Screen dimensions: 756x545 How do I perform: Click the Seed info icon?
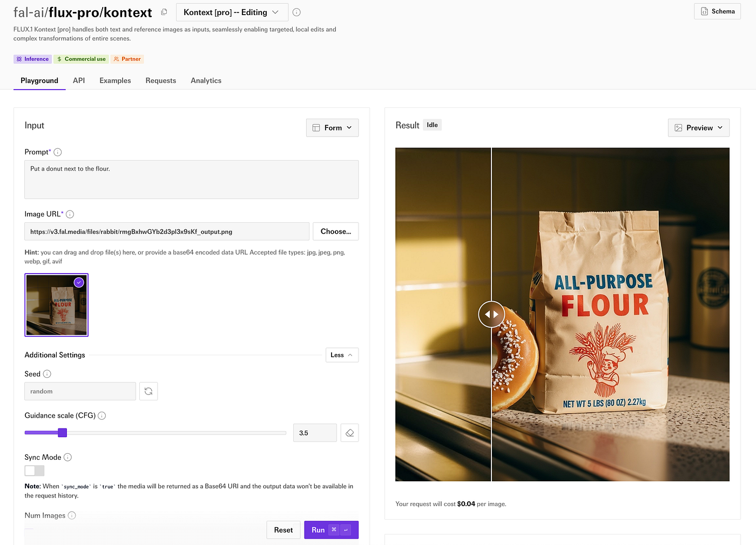pos(47,374)
